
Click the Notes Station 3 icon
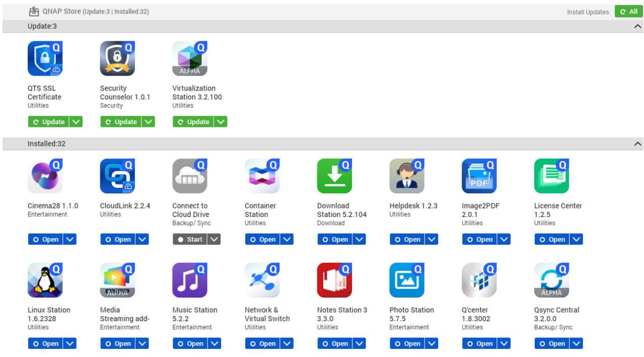tap(335, 280)
